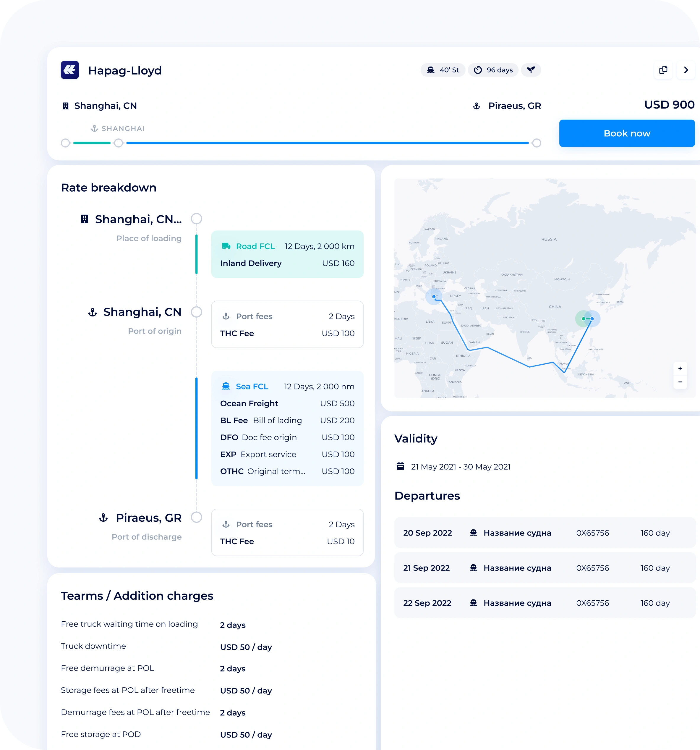Click Storage fees at POL after freetime
This screenshot has height=750, width=700.
(x=128, y=690)
